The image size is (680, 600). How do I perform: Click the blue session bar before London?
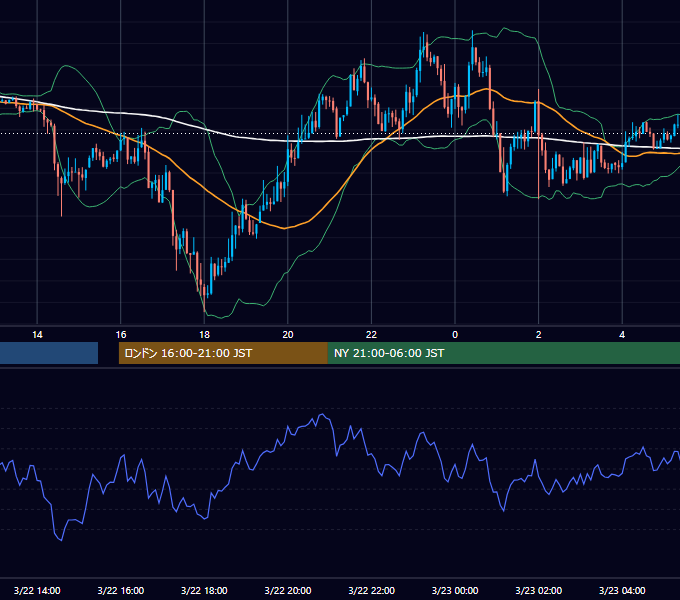pyautogui.click(x=49, y=353)
